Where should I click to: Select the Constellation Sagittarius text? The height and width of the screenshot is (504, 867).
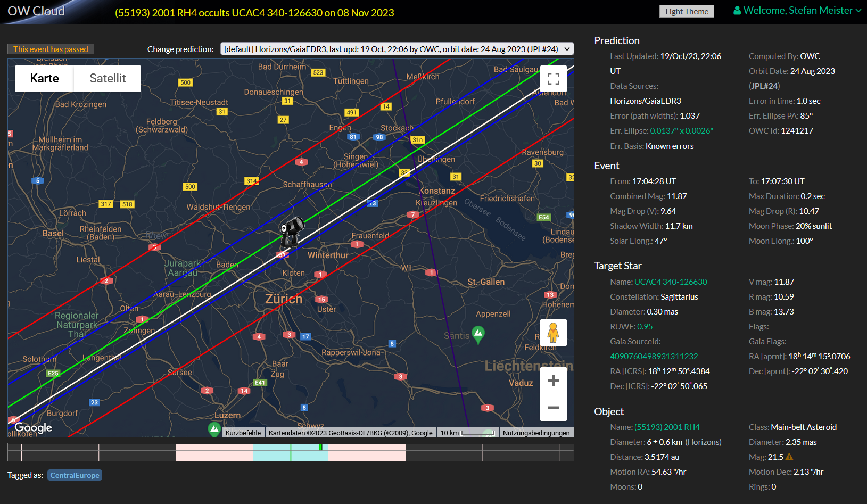679,297
